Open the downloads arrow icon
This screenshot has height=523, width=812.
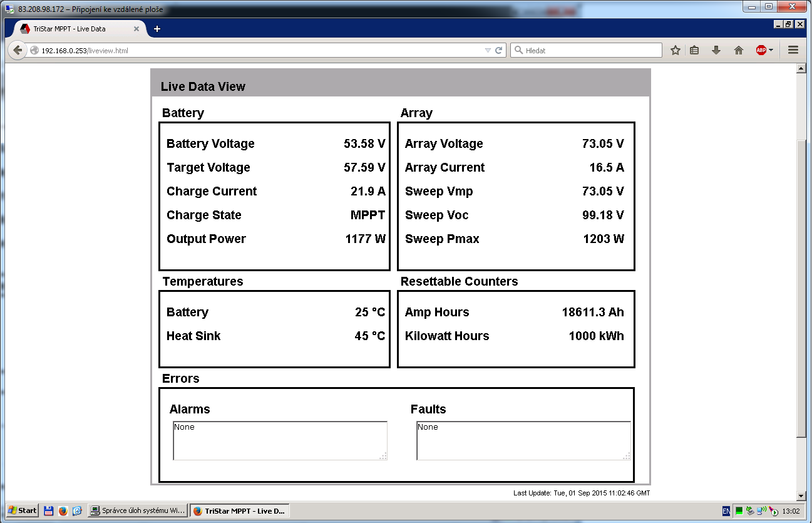716,51
